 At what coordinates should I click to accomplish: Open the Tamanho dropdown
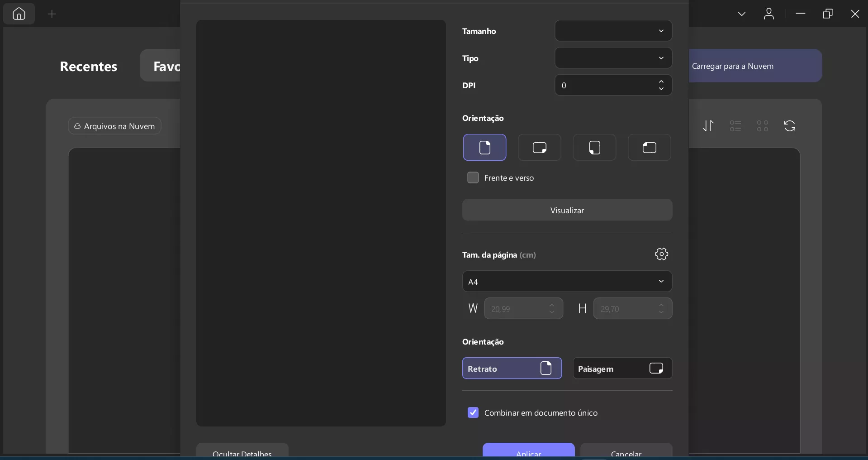coord(613,31)
